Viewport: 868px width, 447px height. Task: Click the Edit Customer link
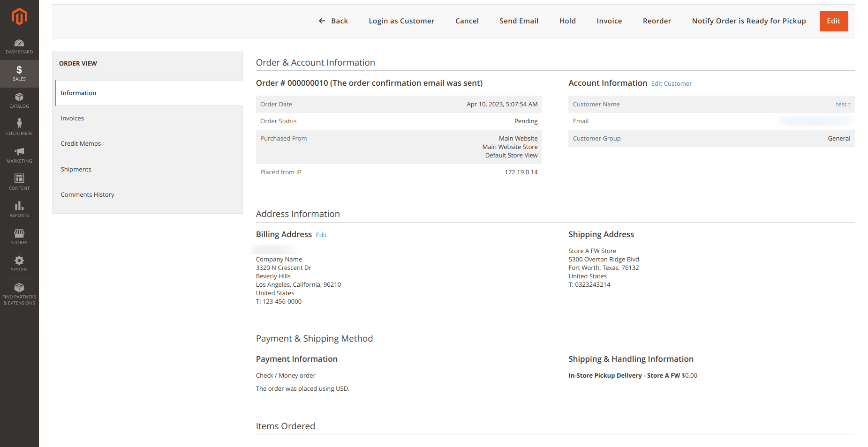(x=671, y=84)
